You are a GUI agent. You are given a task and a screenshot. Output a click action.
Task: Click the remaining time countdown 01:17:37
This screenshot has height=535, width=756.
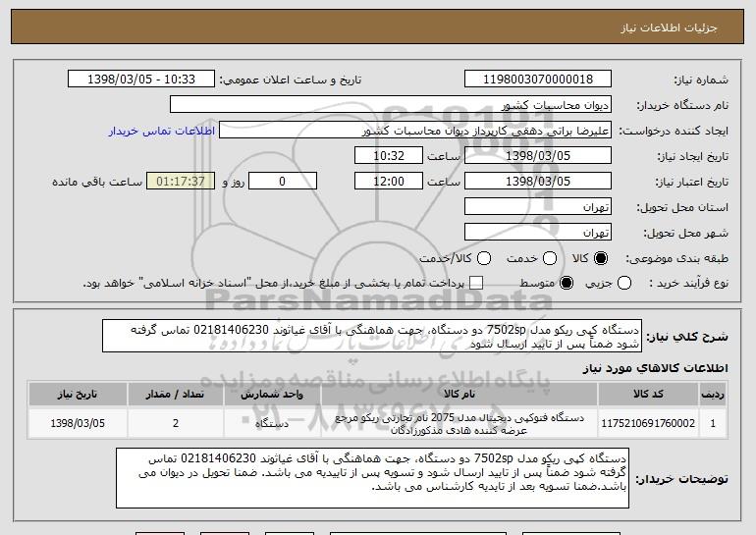(x=181, y=182)
